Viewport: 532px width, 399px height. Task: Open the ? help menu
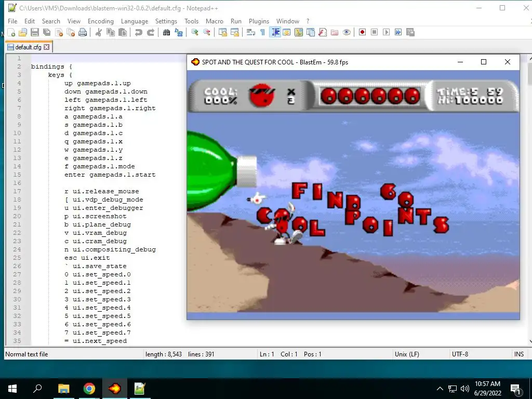coord(308,21)
